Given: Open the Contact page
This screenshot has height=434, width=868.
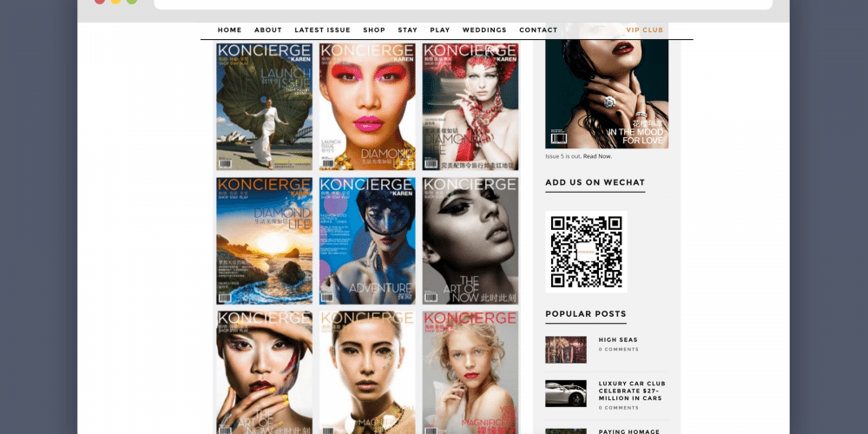Looking at the screenshot, I should tap(538, 30).
